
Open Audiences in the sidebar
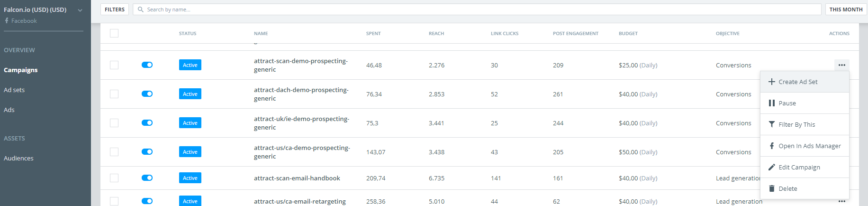click(x=18, y=158)
